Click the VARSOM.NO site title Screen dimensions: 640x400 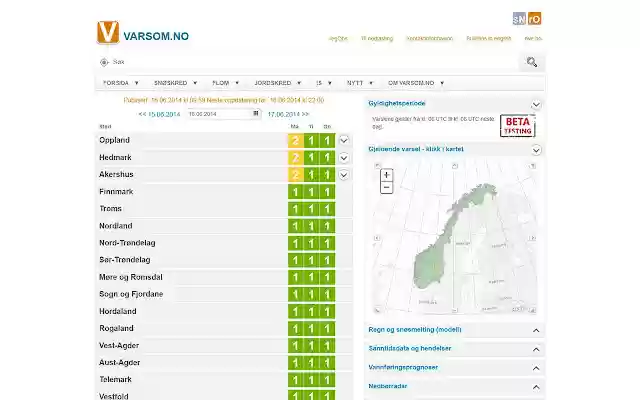156,36
